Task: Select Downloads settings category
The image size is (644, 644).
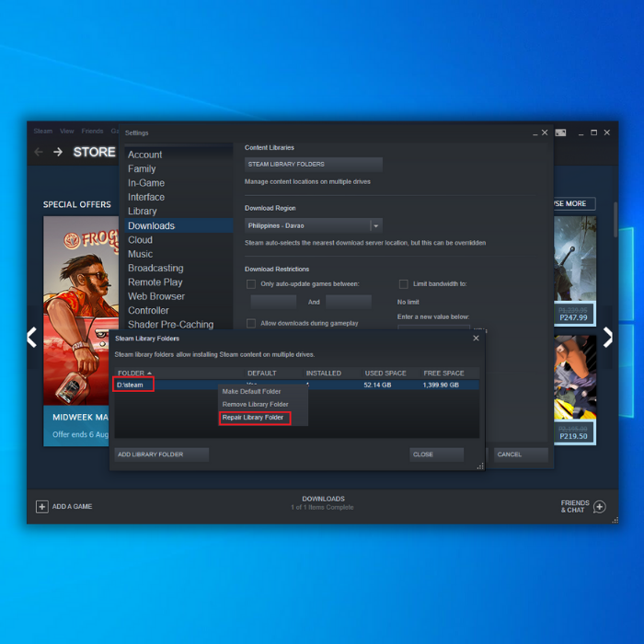Action: pyautogui.click(x=178, y=225)
